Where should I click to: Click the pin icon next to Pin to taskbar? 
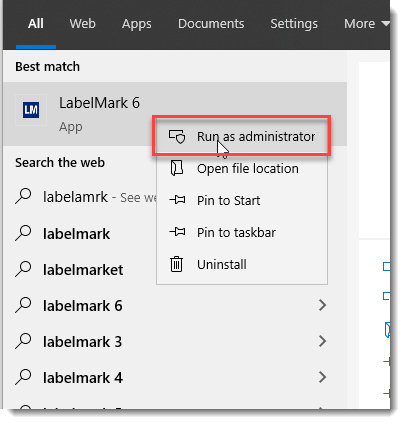(x=177, y=232)
